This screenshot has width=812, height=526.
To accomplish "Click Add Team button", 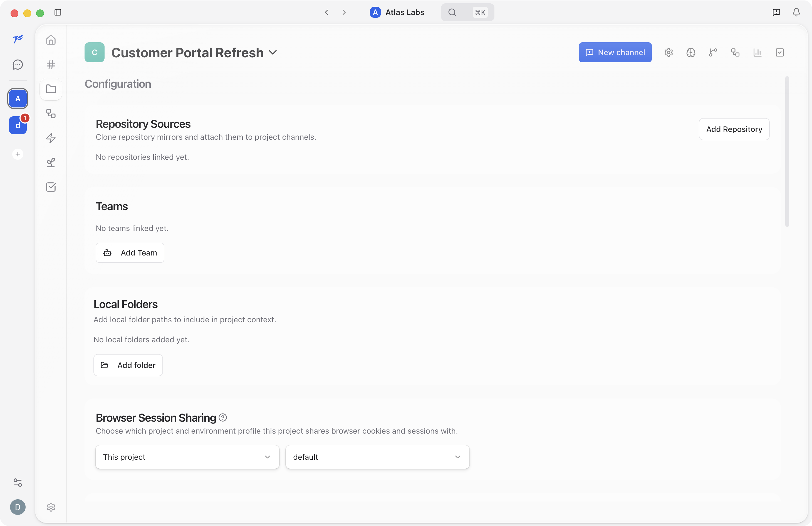I will [130, 253].
